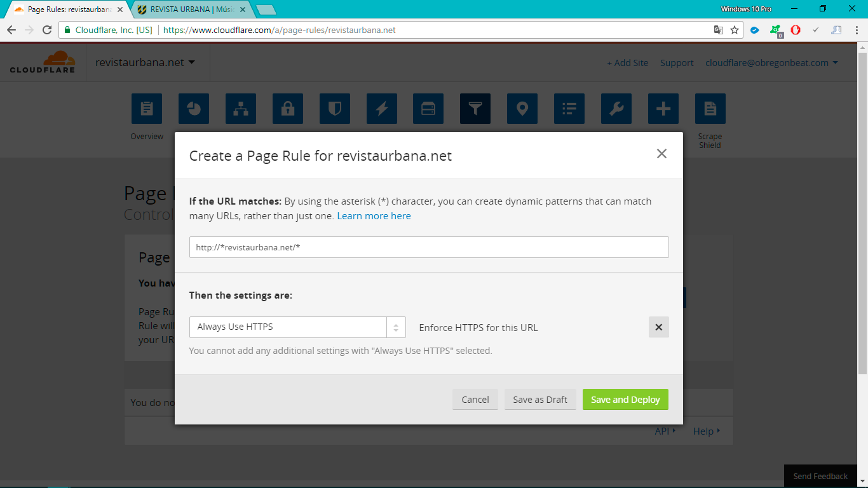The height and width of the screenshot is (488, 868).
Task: Open the Apps plus icon
Action: pyautogui.click(x=663, y=109)
